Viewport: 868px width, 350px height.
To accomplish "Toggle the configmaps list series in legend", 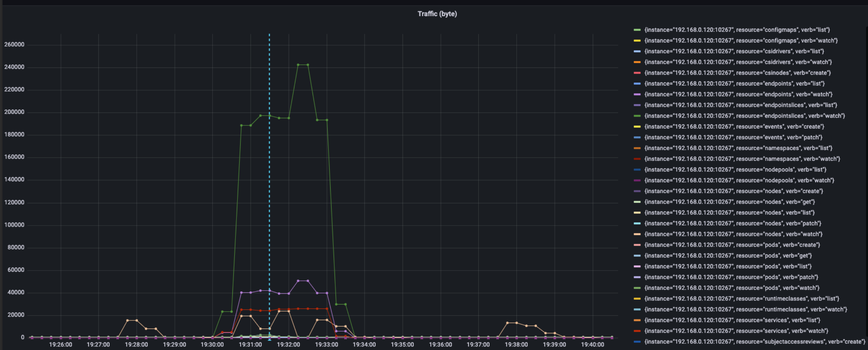I will (737, 30).
